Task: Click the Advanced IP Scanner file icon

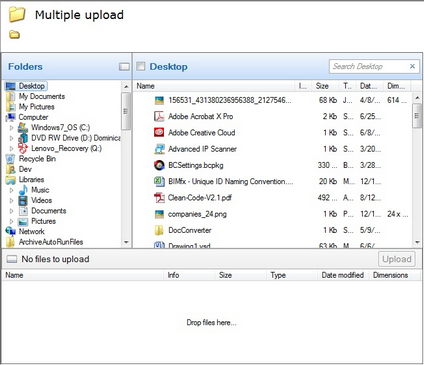Action: [x=159, y=149]
